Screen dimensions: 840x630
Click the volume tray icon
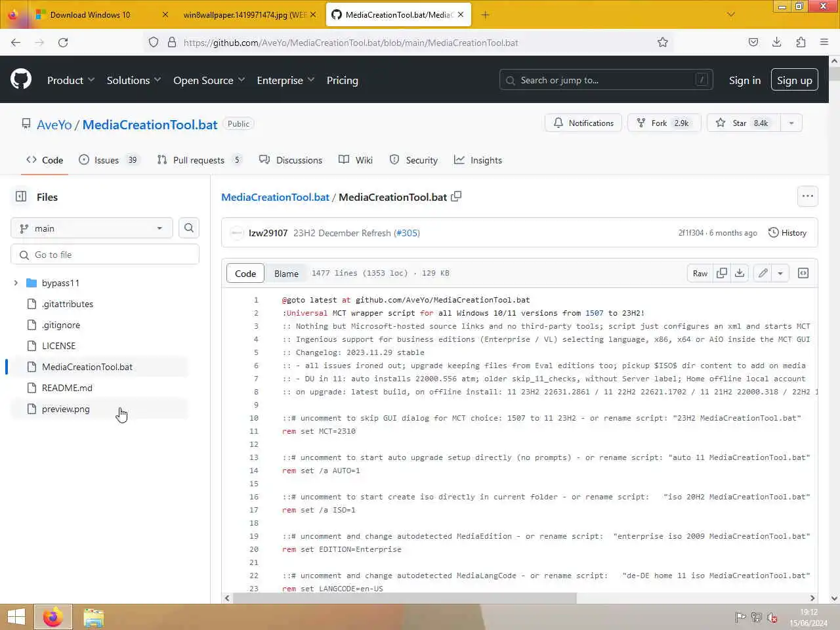coord(772,618)
